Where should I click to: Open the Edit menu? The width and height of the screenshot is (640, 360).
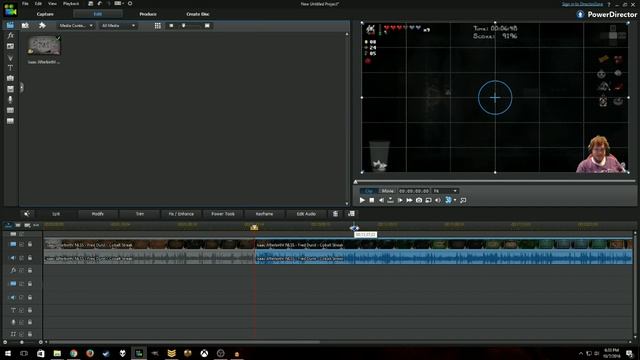(38, 4)
